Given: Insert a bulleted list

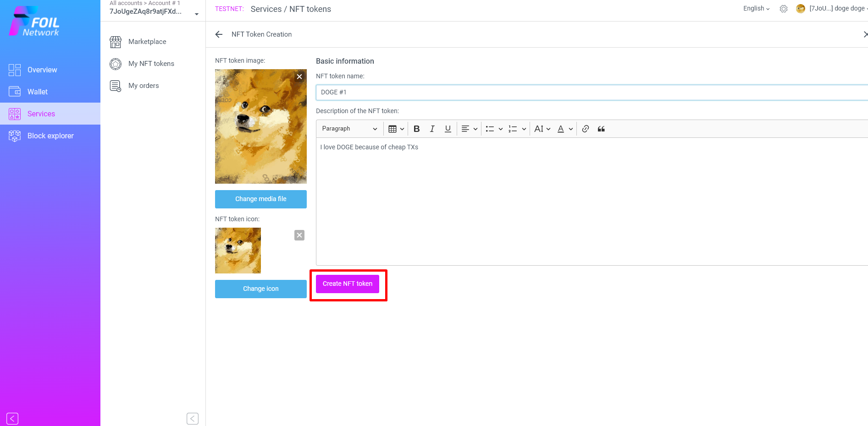Looking at the screenshot, I should 490,129.
